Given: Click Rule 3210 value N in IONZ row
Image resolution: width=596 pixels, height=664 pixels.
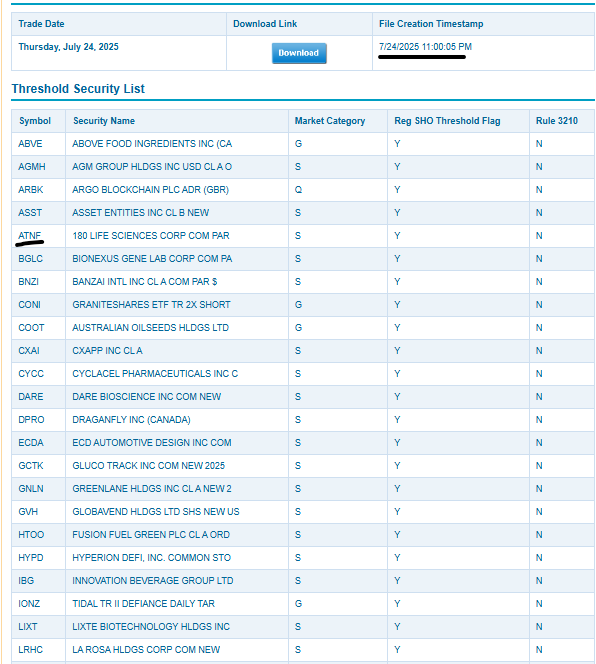Looking at the screenshot, I should click(x=539, y=603).
